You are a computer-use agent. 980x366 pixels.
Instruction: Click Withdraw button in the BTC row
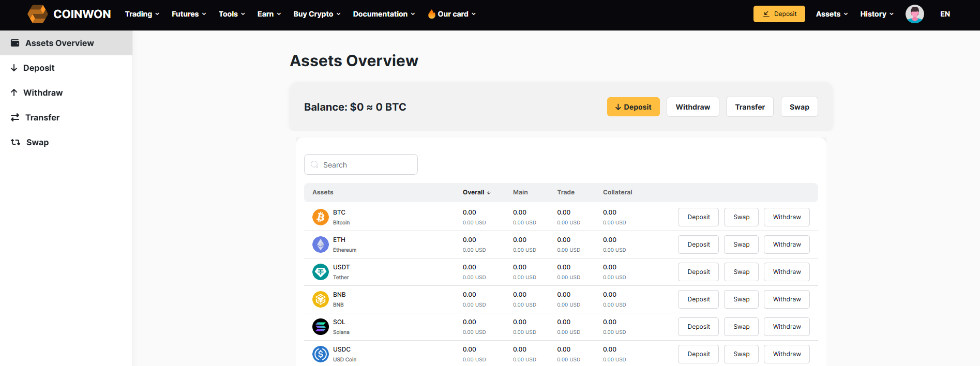pos(787,217)
